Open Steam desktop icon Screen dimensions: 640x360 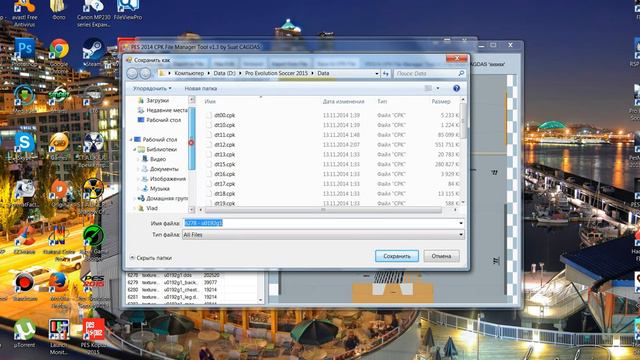pos(93,51)
